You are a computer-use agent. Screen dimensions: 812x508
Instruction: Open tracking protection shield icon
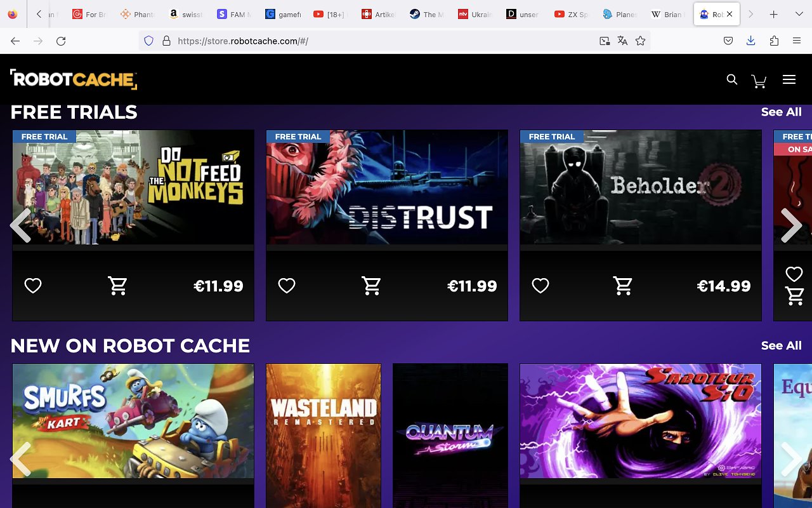click(149, 41)
